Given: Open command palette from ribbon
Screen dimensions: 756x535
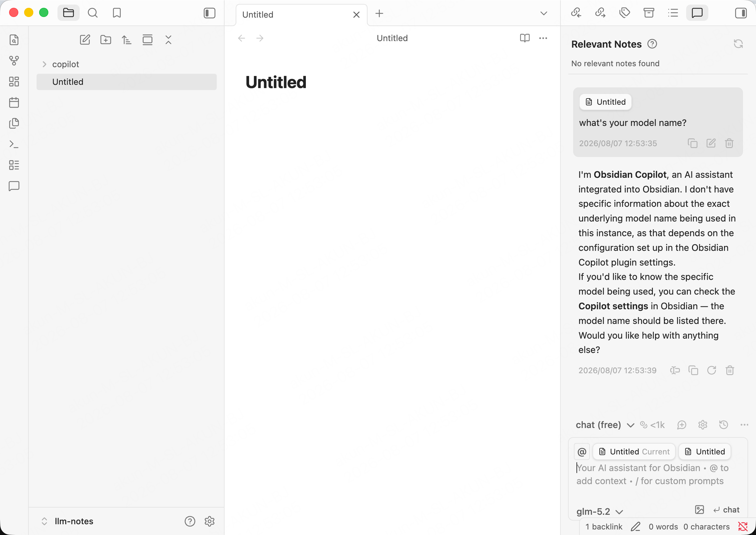Looking at the screenshot, I should point(14,144).
